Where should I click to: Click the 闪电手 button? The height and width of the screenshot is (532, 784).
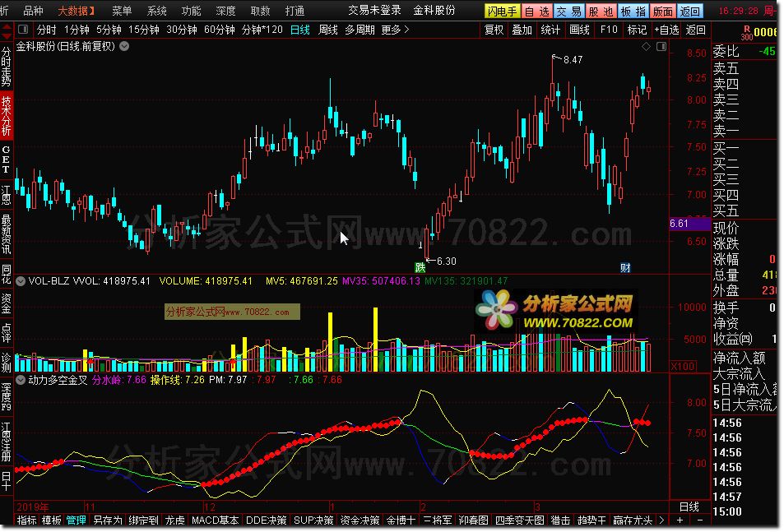point(502,11)
